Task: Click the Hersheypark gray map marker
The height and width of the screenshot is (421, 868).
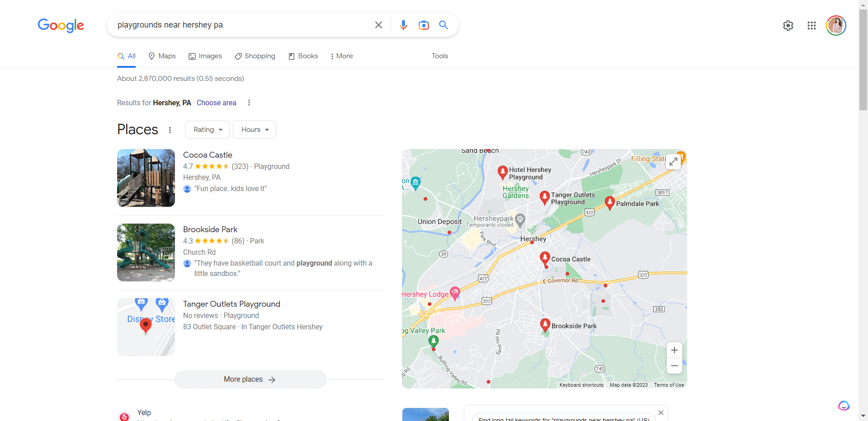Action: [520, 220]
